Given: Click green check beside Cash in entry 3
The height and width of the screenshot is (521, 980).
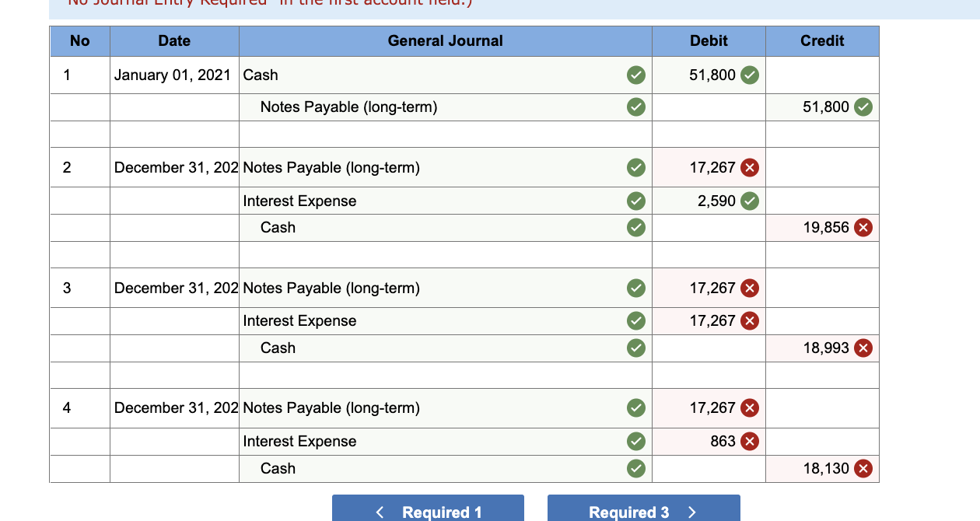Looking at the screenshot, I should pyautogui.click(x=636, y=348).
